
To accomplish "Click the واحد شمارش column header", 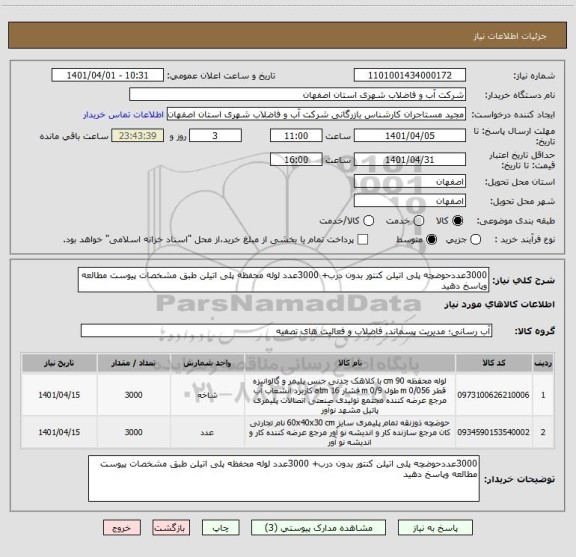I will click(207, 363).
